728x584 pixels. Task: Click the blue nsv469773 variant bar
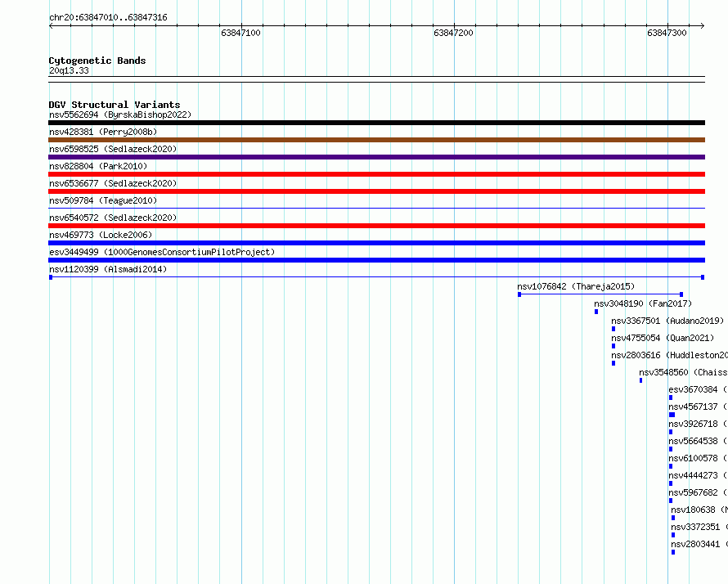376,243
